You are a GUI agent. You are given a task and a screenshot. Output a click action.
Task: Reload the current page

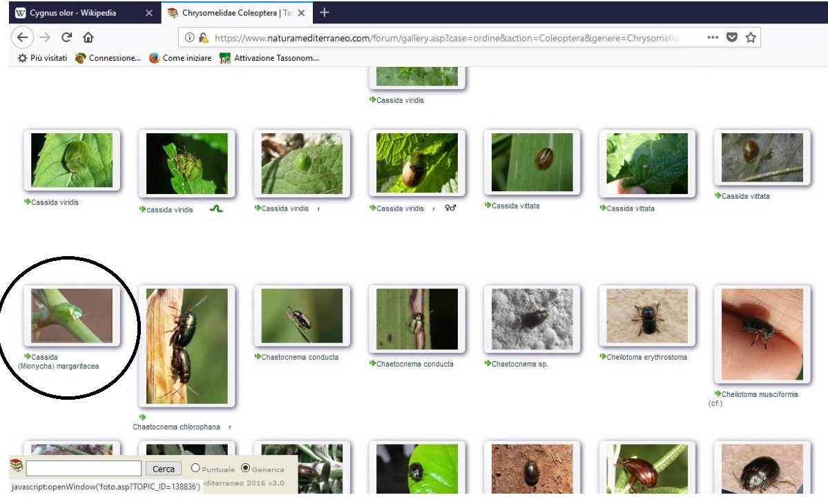tap(67, 38)
